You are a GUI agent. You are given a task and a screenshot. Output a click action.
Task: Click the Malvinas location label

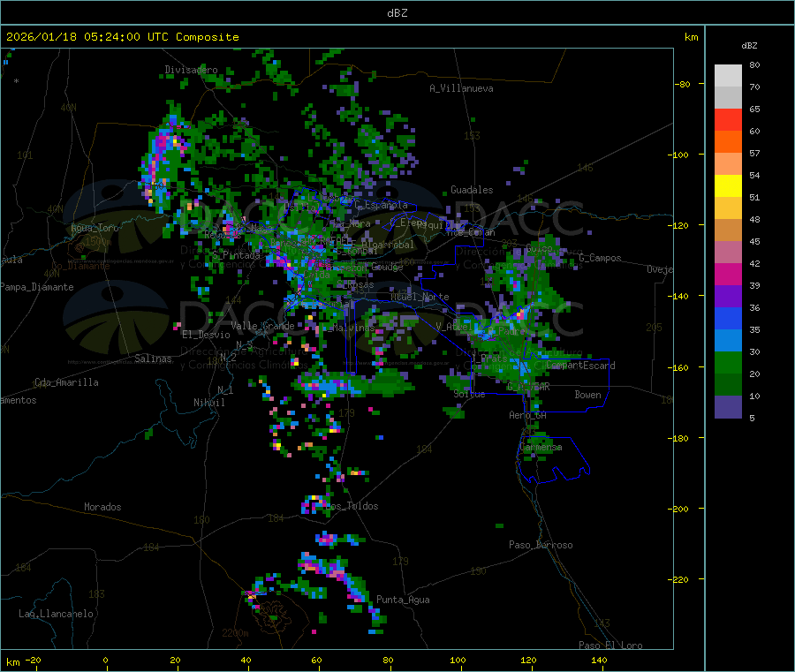pos(353,328)
